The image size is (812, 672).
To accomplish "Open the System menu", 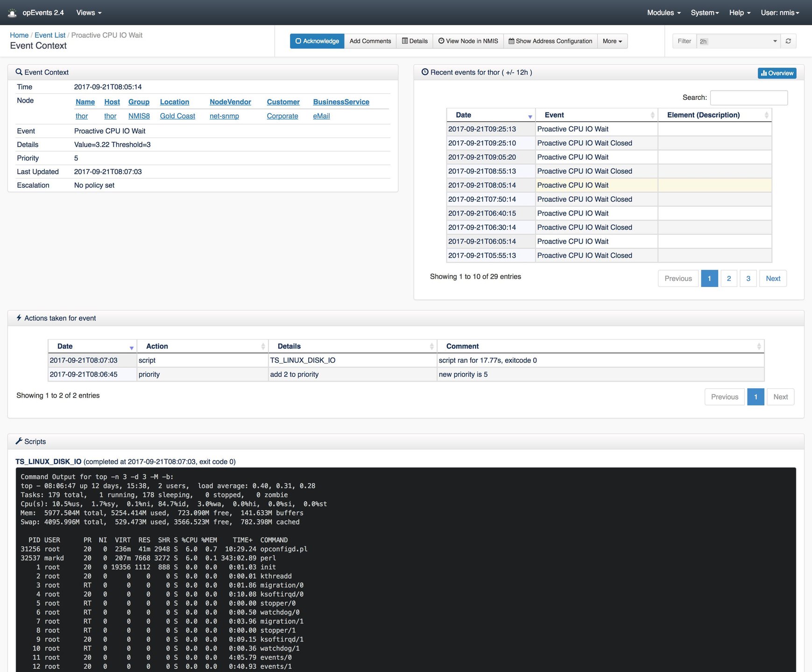I will [705, 13].
